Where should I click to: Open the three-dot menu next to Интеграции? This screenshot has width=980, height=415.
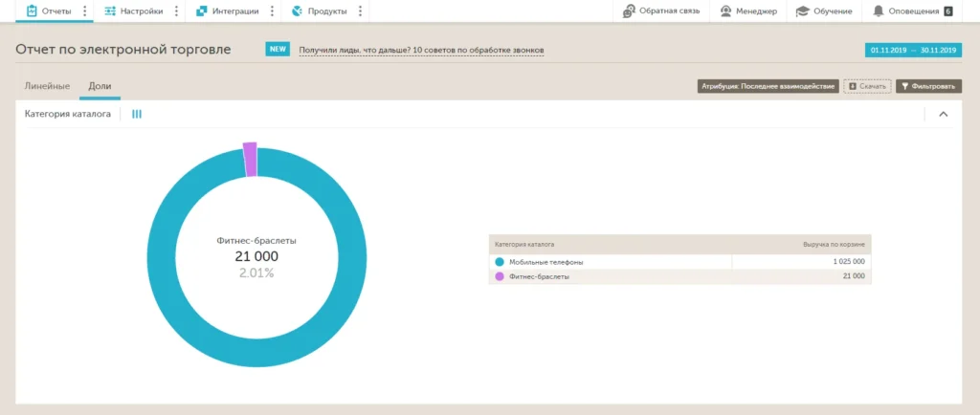(x=272, y=11)
